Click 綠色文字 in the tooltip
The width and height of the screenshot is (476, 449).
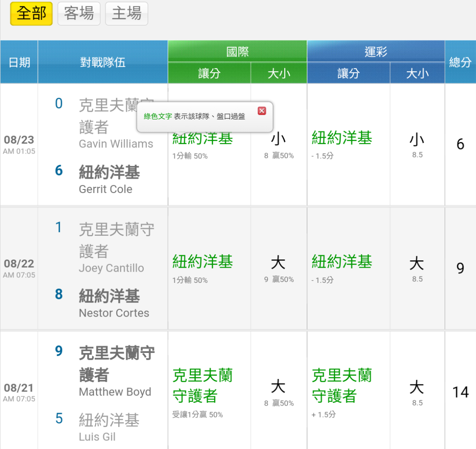[158, 116]
